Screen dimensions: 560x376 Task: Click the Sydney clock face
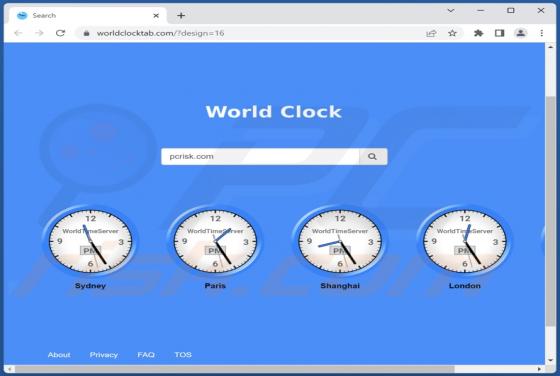click(x=90, y=241)
